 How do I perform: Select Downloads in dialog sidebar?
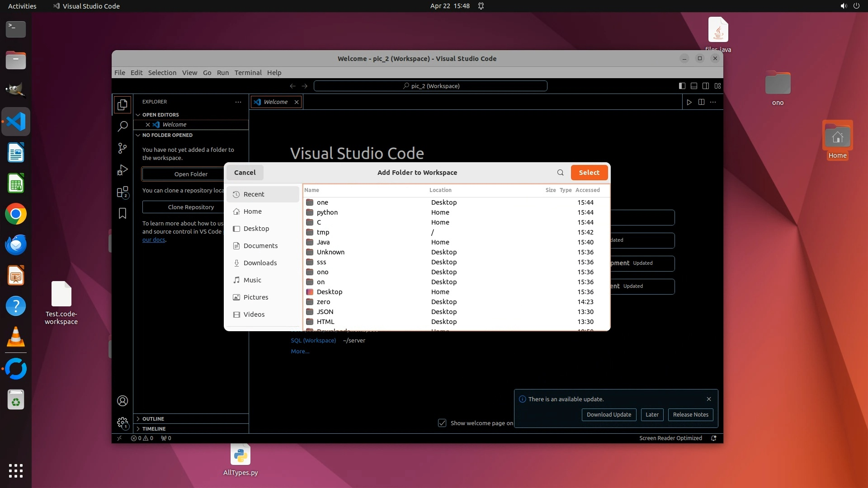(x=260, y=263)
